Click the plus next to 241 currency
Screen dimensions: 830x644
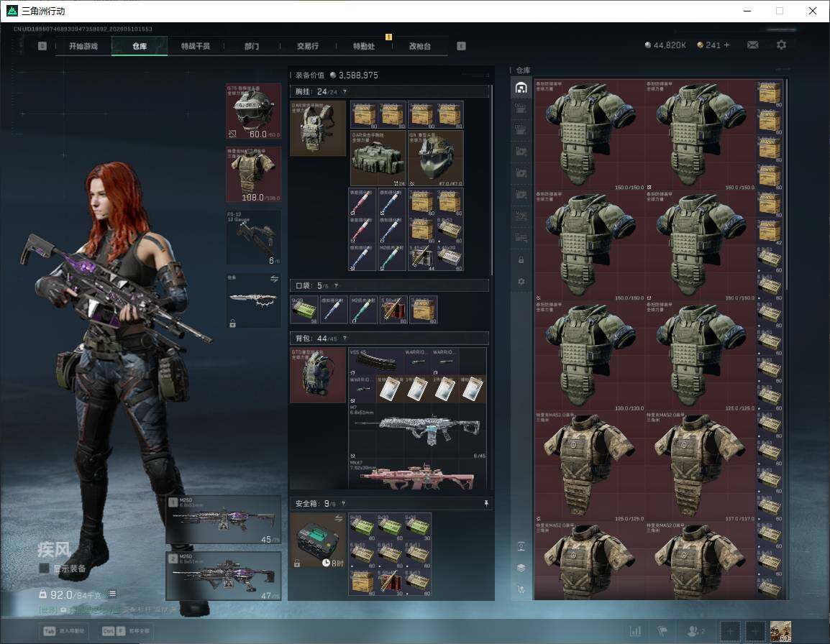(726, 45)
